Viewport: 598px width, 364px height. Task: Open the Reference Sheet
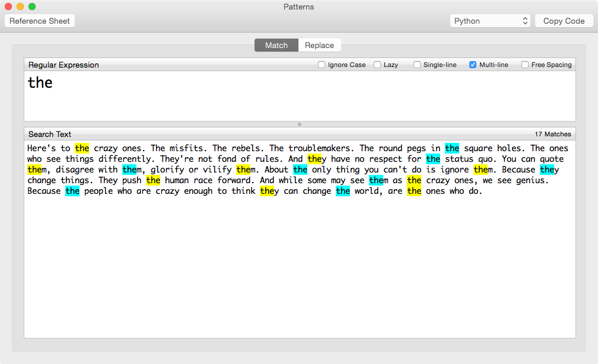coord(40,21)
